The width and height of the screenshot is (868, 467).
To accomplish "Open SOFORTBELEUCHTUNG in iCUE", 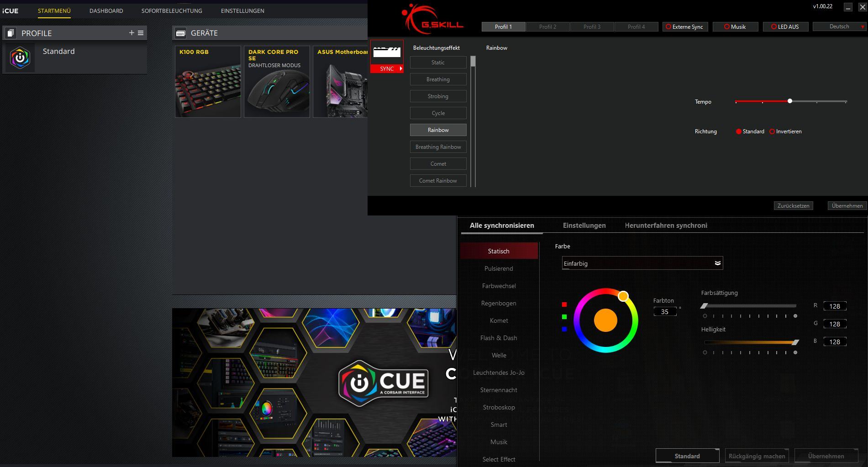I will [172, 10].
